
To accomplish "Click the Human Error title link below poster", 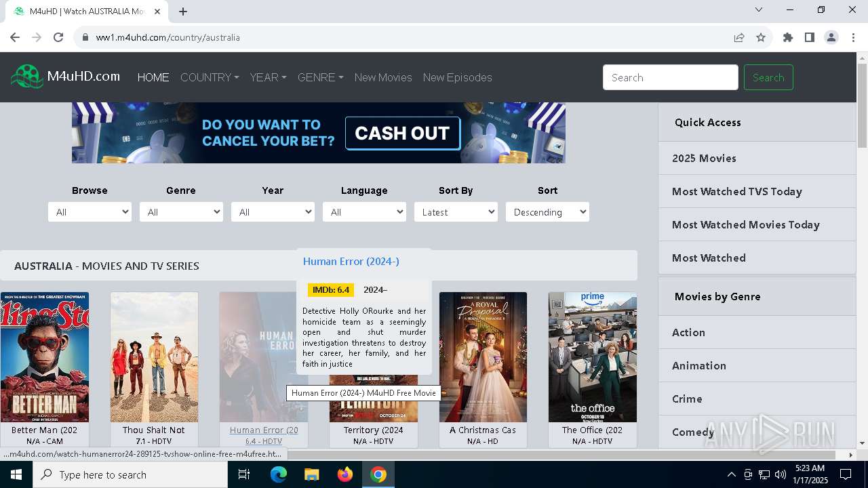I will [264, 430].
